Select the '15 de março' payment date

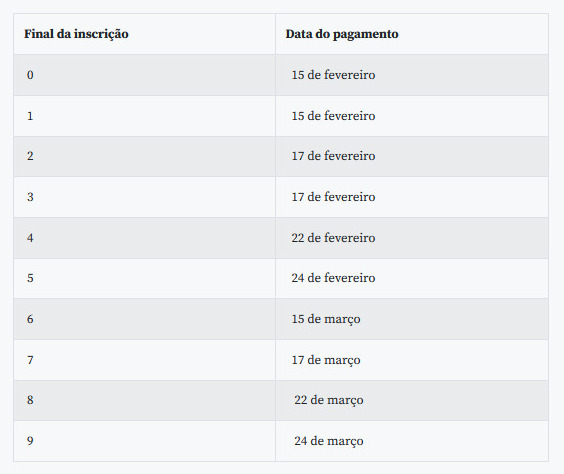pyautogui.click(x=326, y=319)
